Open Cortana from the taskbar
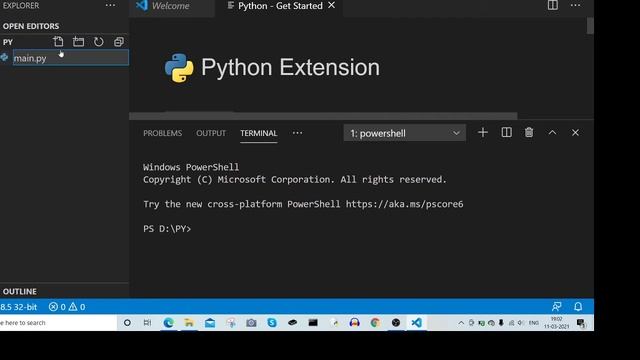Viewport: 640px width, 360px height. [x=127, y=323]
